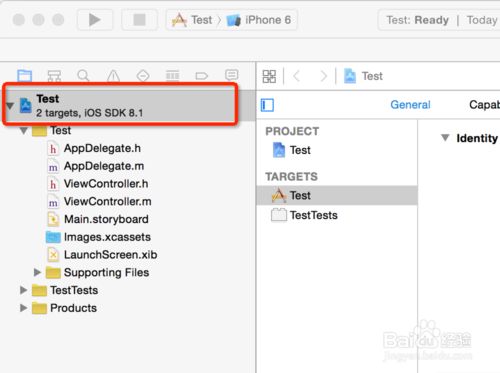Open the Find navigator magnifier icon
Image resolution: width=500 pixels, height=373 pixels.
pos(83,76)
